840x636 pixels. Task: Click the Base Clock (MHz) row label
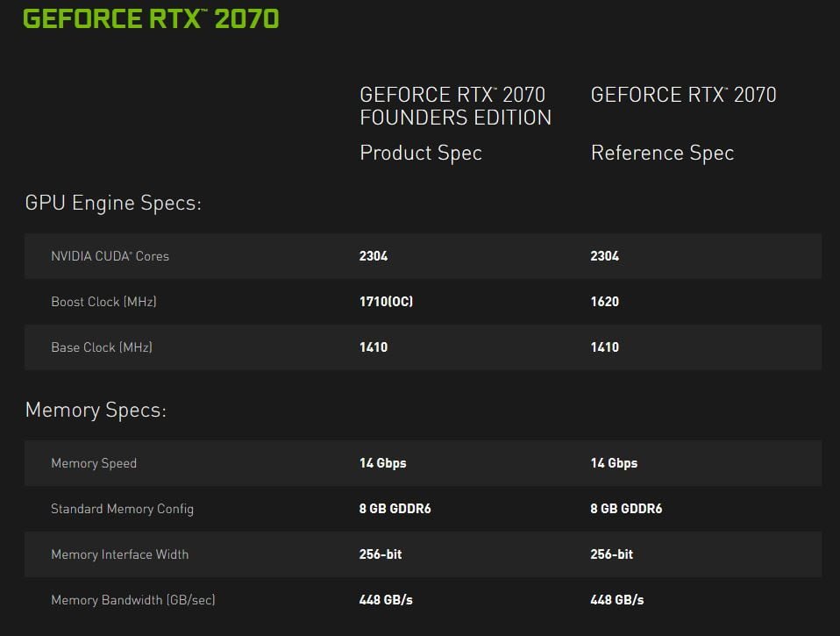pos(102,347)
